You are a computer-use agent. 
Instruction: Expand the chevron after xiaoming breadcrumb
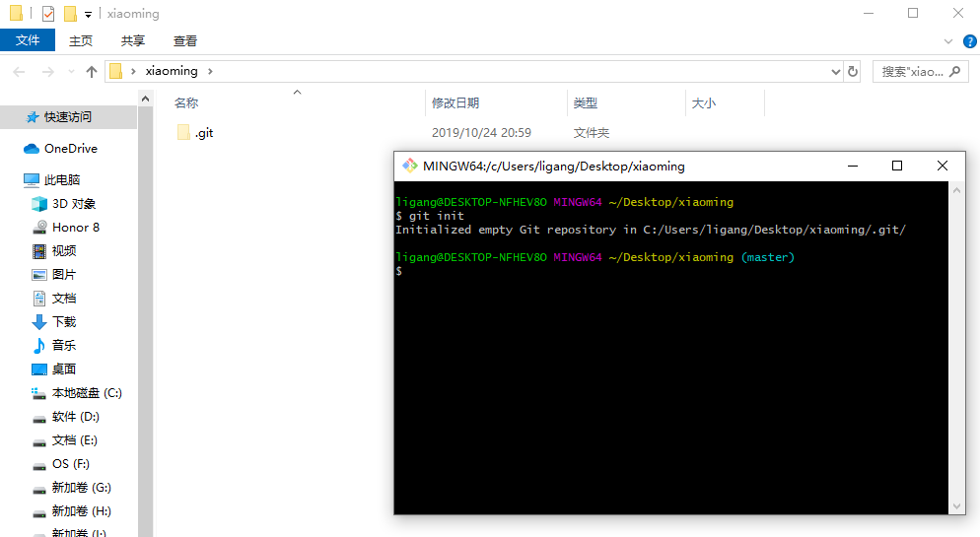pos(210,71)
